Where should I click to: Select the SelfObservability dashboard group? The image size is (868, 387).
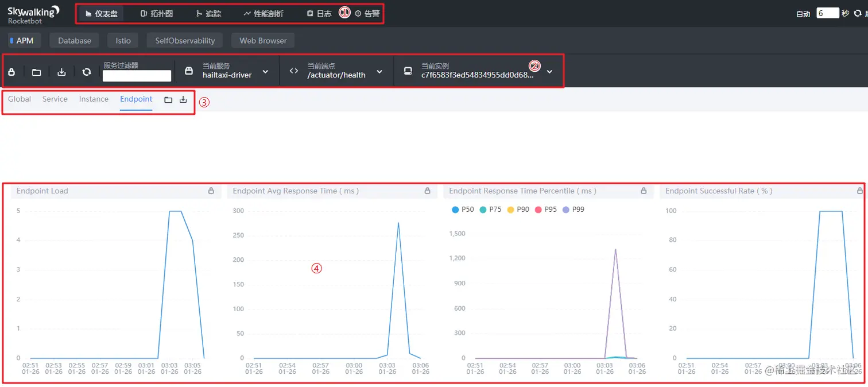[x=185, y=41]
